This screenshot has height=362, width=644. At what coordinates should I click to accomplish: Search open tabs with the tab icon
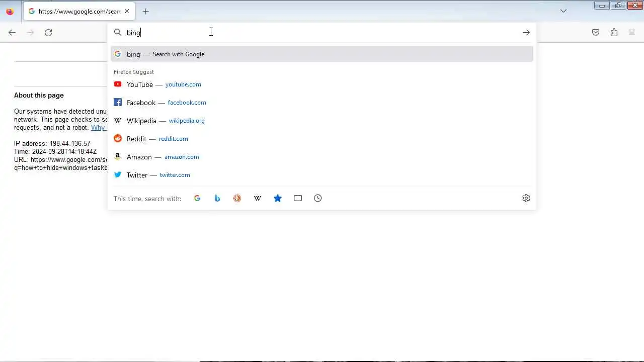point(298,198)
